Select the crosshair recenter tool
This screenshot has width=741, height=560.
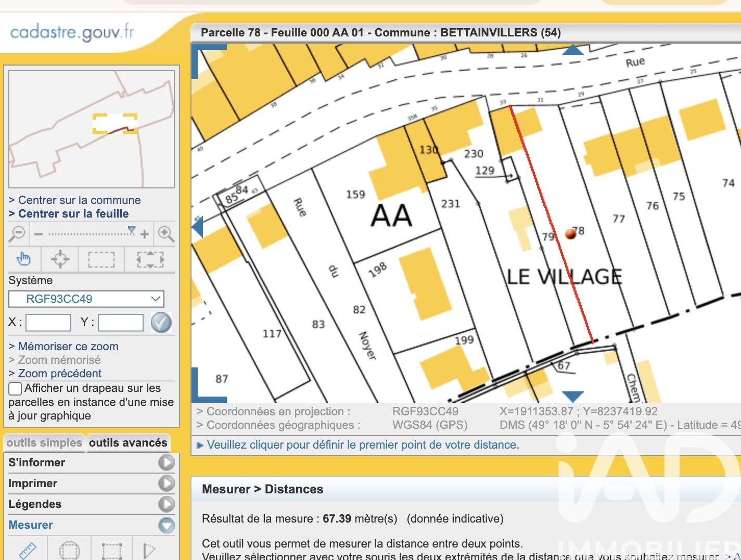click(x=60, y=259)
